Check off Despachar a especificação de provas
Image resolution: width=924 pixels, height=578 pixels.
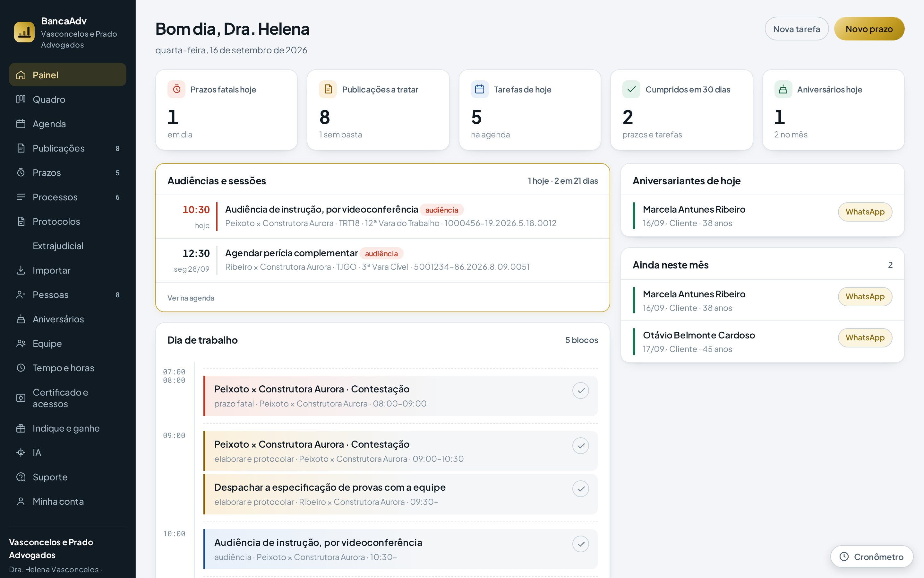click(x=580, y=489)
